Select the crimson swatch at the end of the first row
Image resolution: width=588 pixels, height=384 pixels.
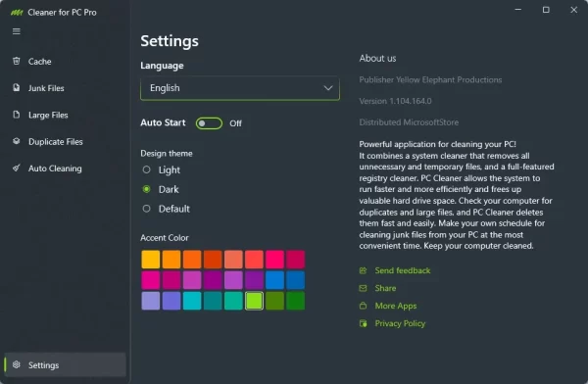pyautogui.click(x=295, y=260)
